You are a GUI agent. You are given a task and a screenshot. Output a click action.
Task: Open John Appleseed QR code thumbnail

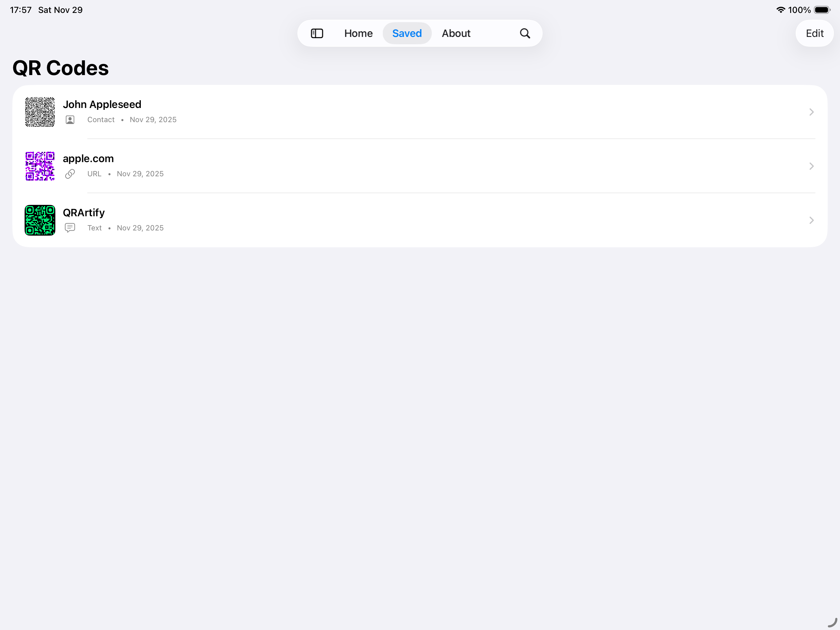(40, 112)
